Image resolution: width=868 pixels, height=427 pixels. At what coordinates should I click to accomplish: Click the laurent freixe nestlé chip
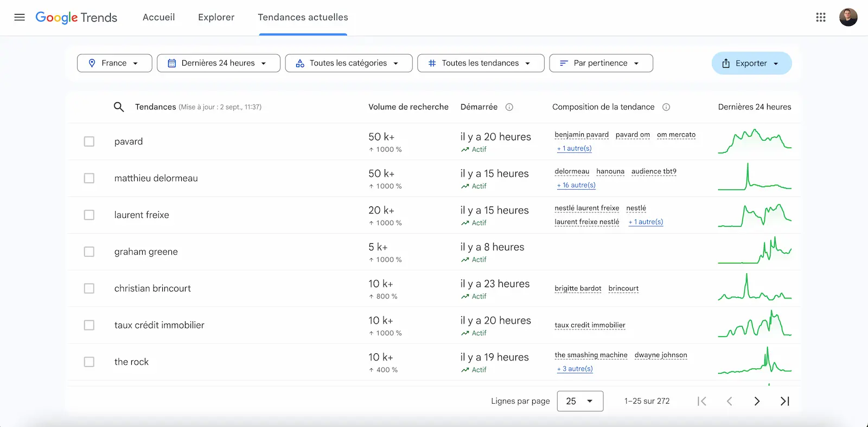click(x=586, y=222)
